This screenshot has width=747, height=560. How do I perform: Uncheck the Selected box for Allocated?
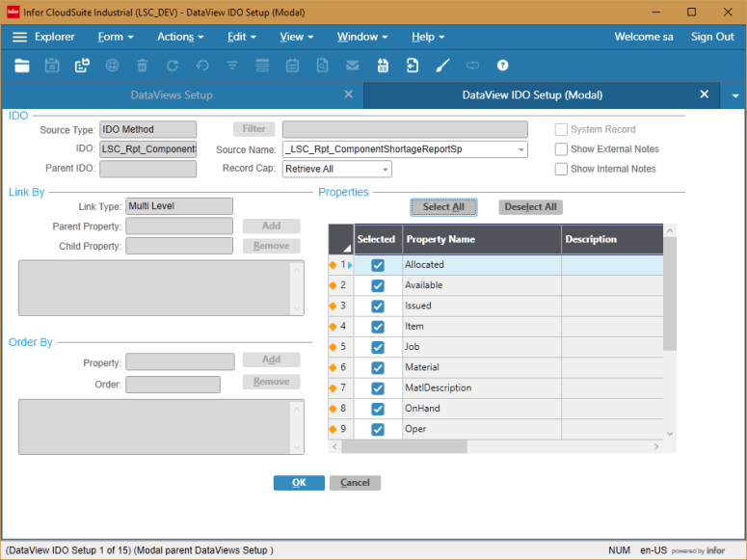(378, 265)
